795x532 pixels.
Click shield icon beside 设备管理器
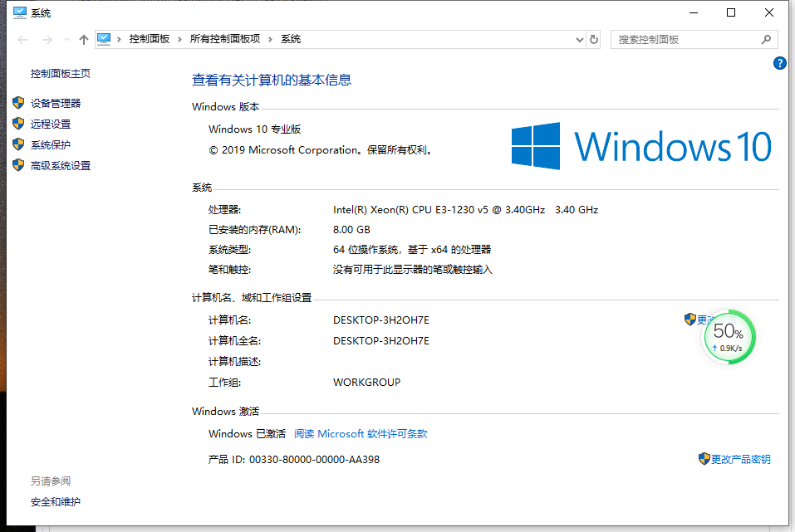point(18,103)
